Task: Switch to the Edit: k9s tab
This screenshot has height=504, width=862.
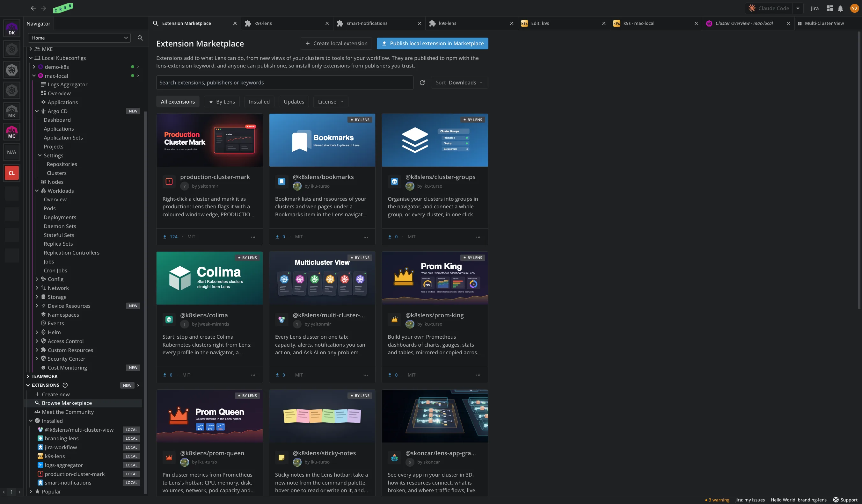Action: pos(563,23)
